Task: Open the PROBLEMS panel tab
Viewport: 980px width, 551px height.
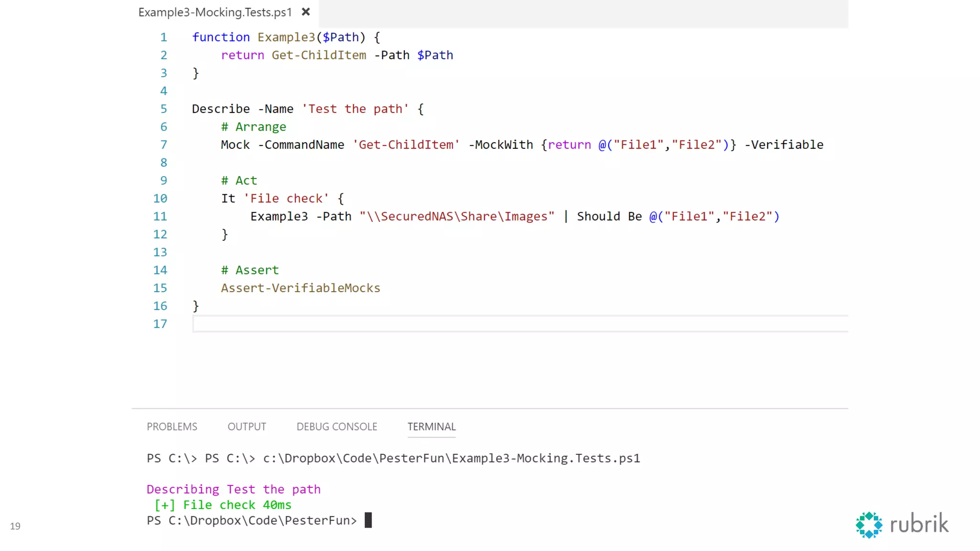Action: (172, 427)
